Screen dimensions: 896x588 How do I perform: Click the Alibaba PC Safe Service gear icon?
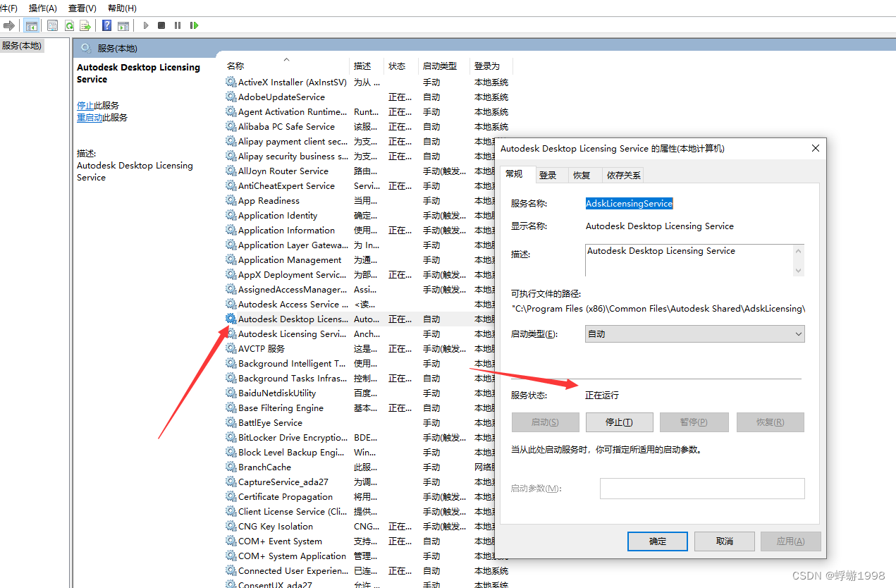[231, 126]
